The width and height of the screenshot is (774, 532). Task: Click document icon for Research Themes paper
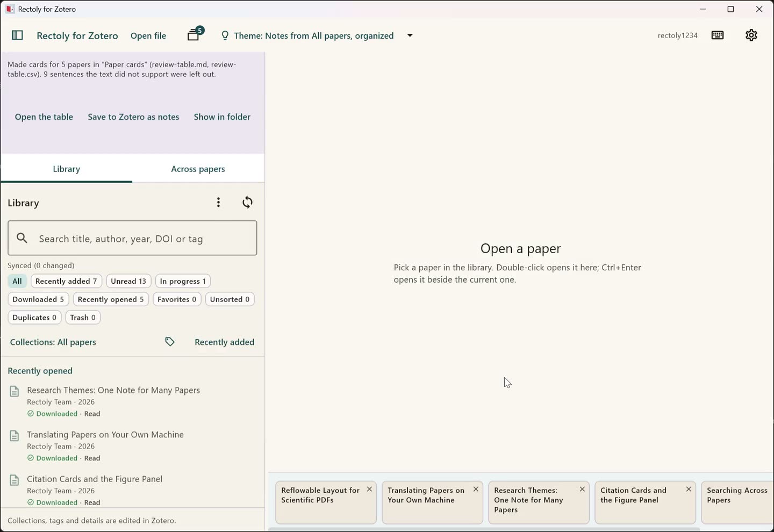[15, 392]
